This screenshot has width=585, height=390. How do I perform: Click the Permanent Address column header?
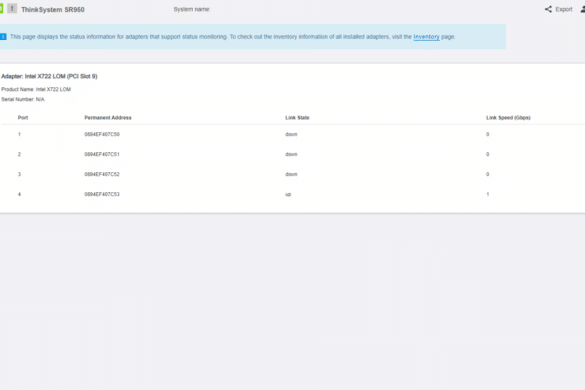[108, 118]
